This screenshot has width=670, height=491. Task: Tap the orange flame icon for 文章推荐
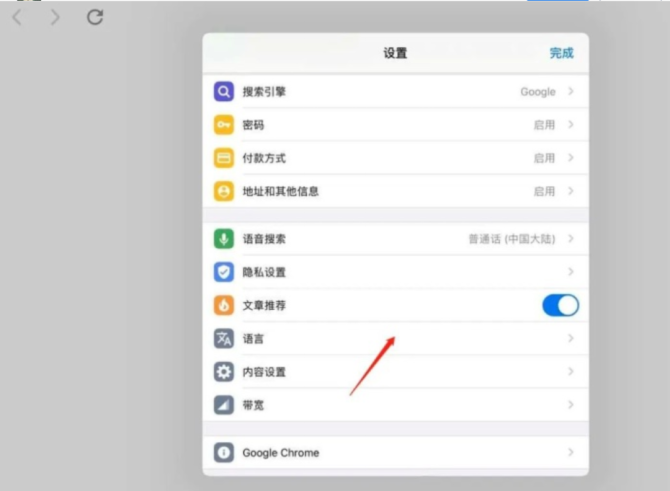pyautogui.click(x=223, y=306)
